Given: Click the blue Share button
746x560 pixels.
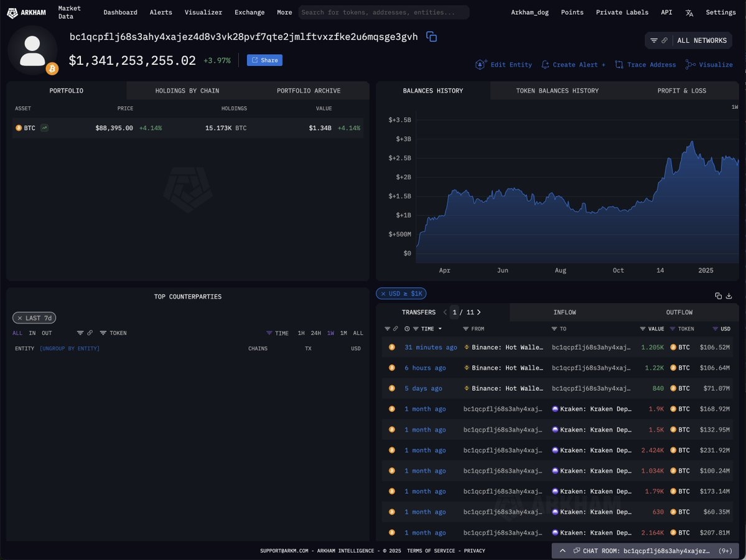Looking at the screenshot, I should click(264, 60).
